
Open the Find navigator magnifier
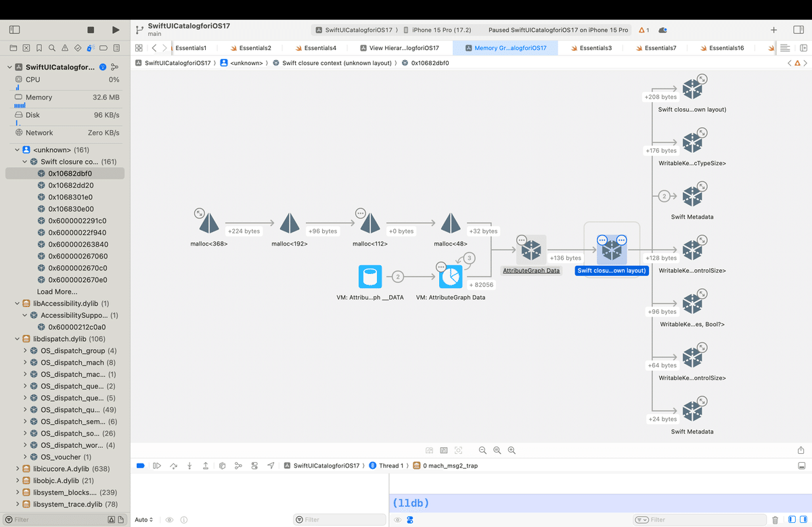(x=53, y=48)
